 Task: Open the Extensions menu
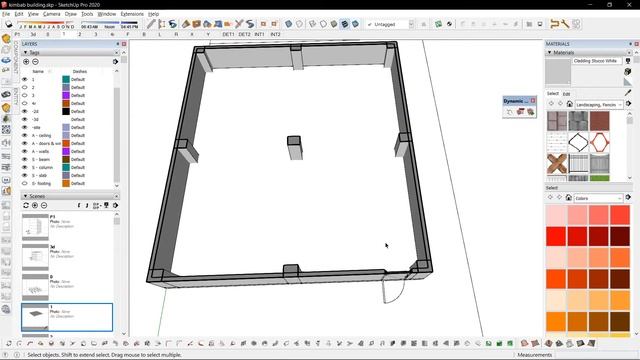(x=132, y=14)
